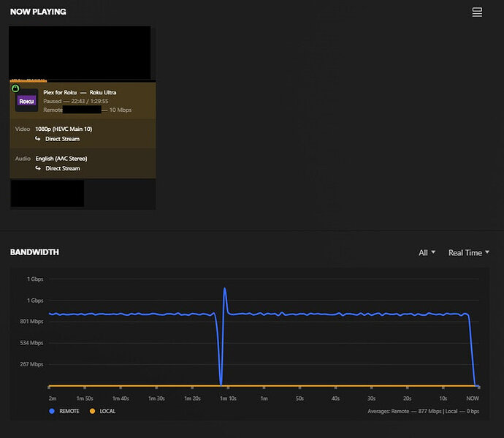Click the green secure-connection lock icon
Screen dimensions: 504x438
[x=15, y=88]
